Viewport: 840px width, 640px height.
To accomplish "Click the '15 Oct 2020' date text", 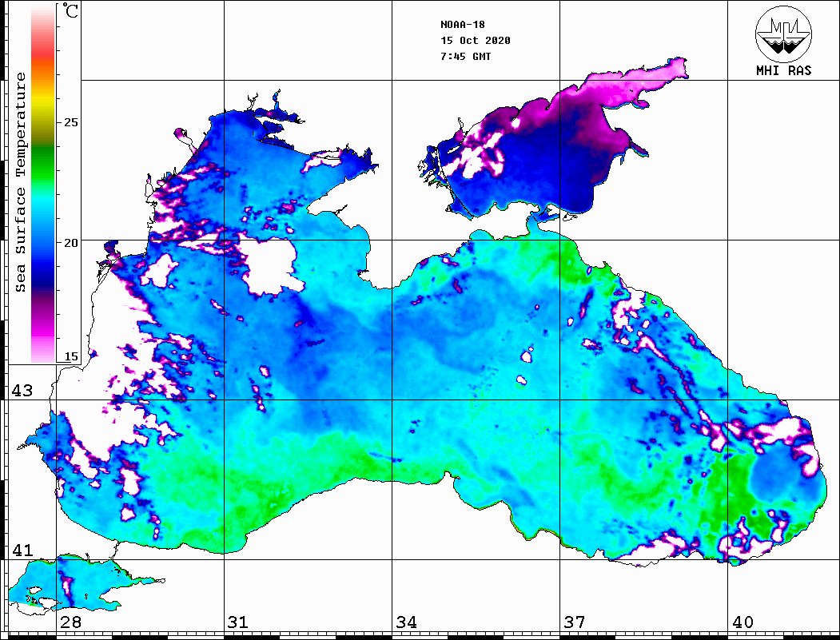I will (x=476, y=41).
